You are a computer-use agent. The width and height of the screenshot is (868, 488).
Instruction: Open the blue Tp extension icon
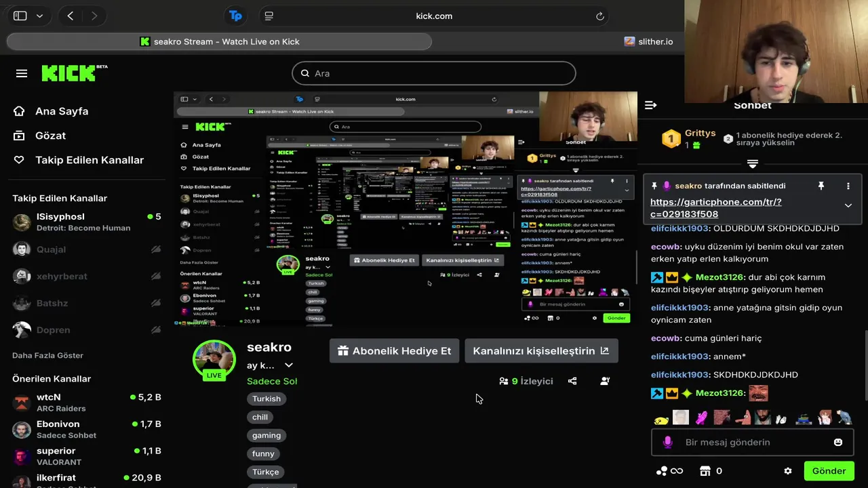pyautogui.click(x=235, y=16)
